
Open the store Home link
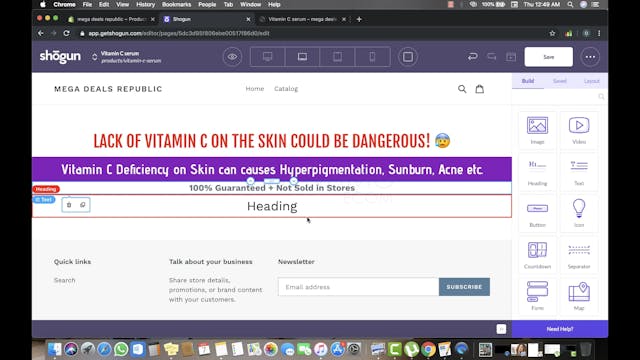pyautogui.click(x=255, y=89)
